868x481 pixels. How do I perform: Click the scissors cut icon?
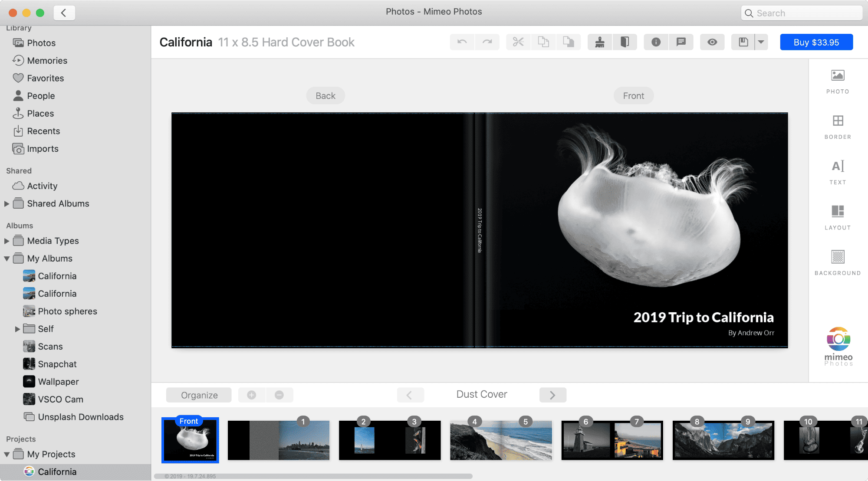518,42
